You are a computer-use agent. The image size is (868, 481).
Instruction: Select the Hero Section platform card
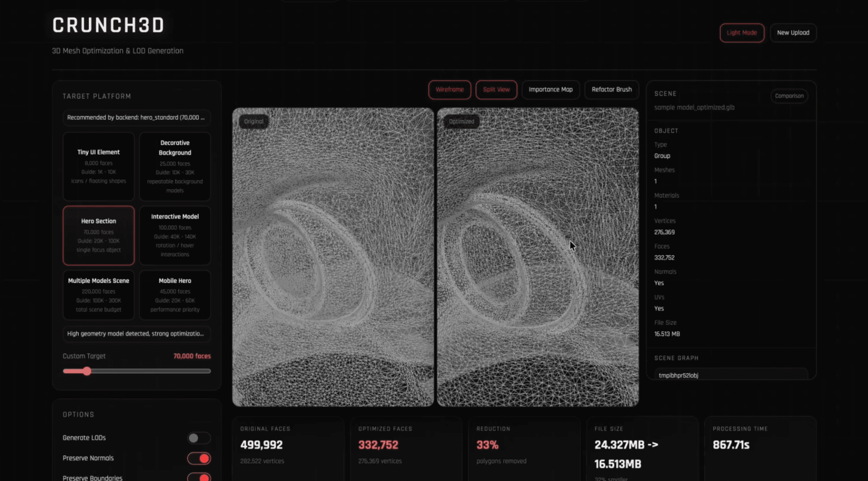point(99,235)
